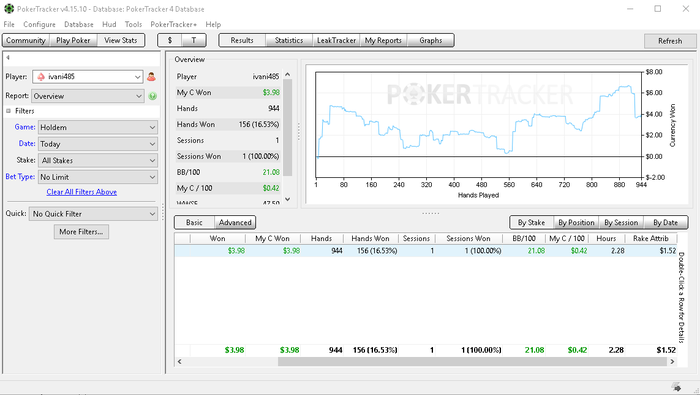The width and height of the screenshot is (700, 395).
Task: Click the table horizontal scrollbar thumb
Action: pyautogui.click(x=472, y=362)
